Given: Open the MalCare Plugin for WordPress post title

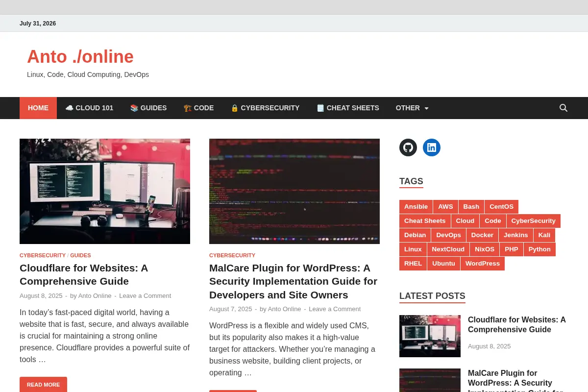Looking at the screenshot, I should coord(293,281).
